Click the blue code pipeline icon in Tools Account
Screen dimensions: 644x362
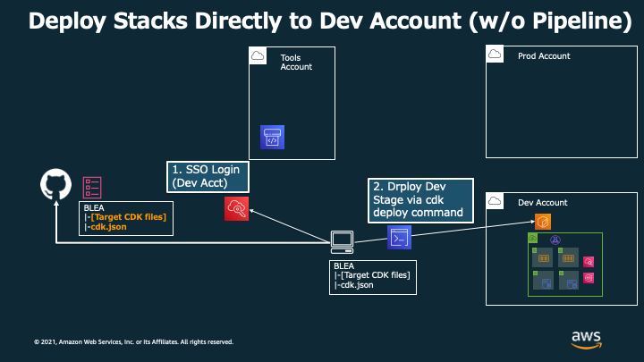(272, 137)
